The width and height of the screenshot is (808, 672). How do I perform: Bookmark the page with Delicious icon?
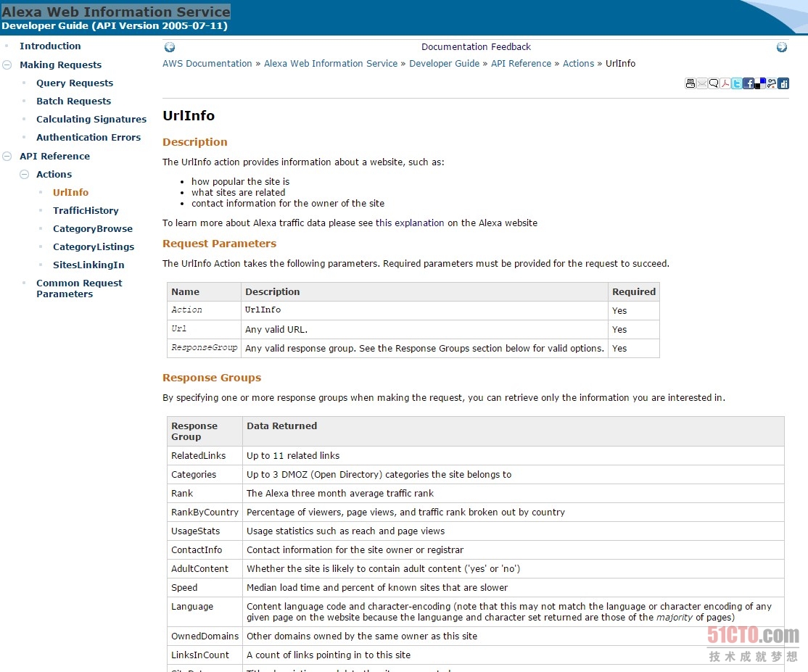coord(760,83)
